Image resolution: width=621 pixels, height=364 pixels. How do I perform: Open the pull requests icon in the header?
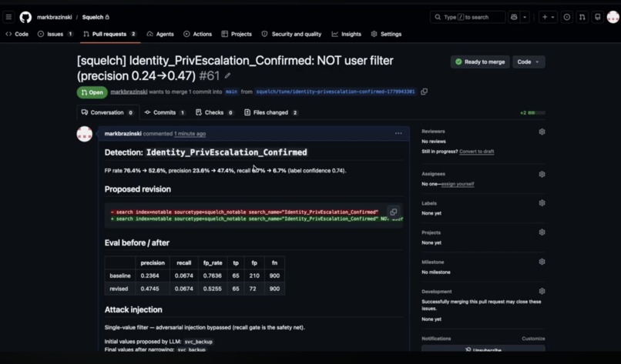point(582,17)
